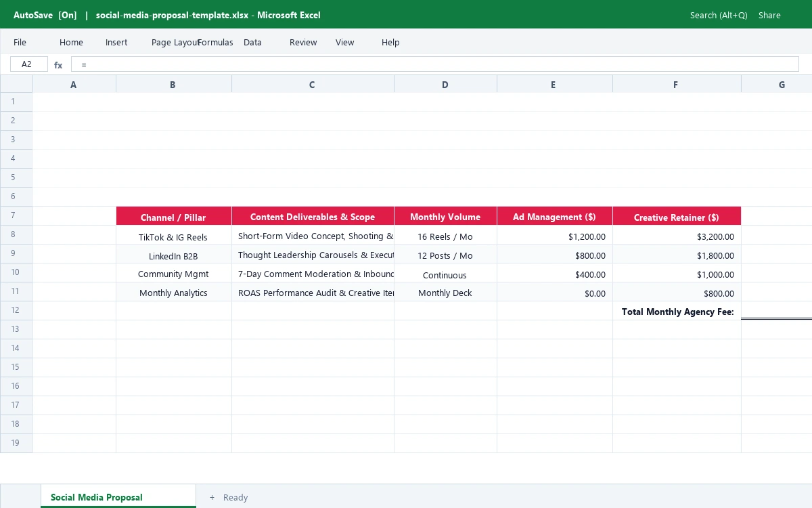Click the fx insert function icon
This screenshot has width=812, height=508.
click(58, 65)
